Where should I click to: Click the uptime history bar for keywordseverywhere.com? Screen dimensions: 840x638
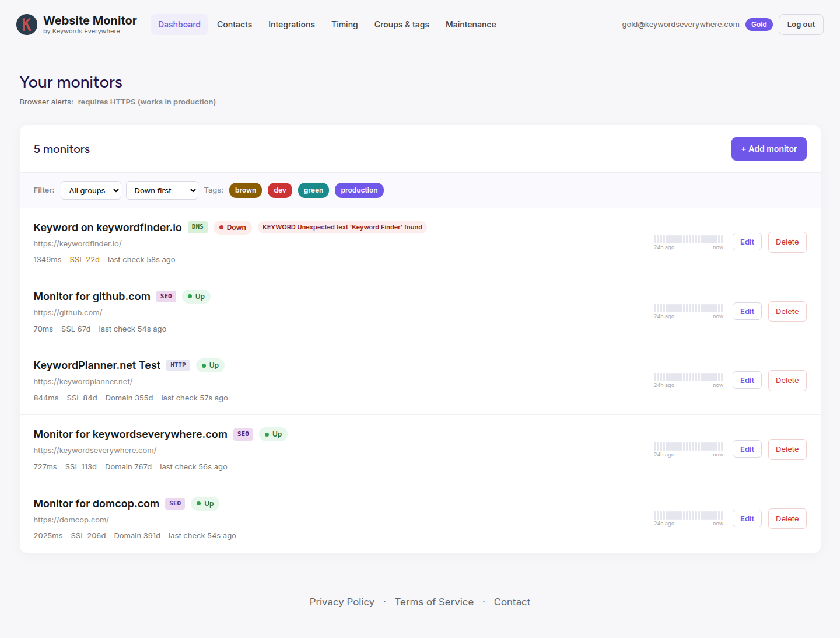coord(688,447)
